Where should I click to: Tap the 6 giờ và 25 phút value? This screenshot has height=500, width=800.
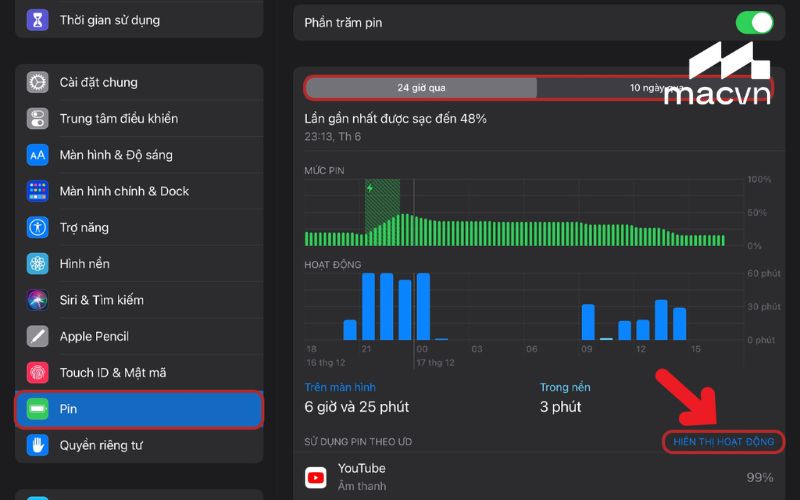(x=357, y=407)
